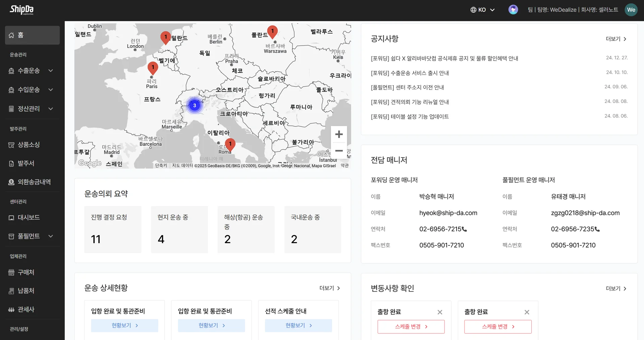Expand the 정산관리 submenu chevron
The width and height of the screenshot is (644, 340).
(51, 109)
